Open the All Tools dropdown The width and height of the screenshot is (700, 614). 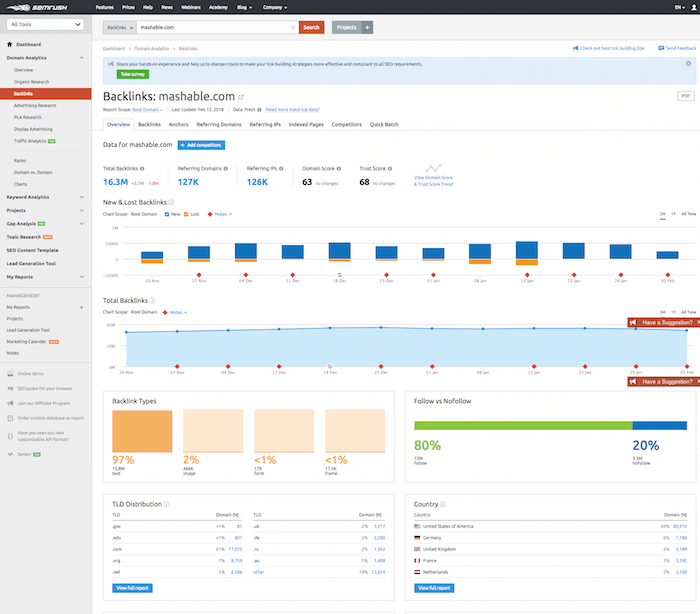[x=45, y=25]
